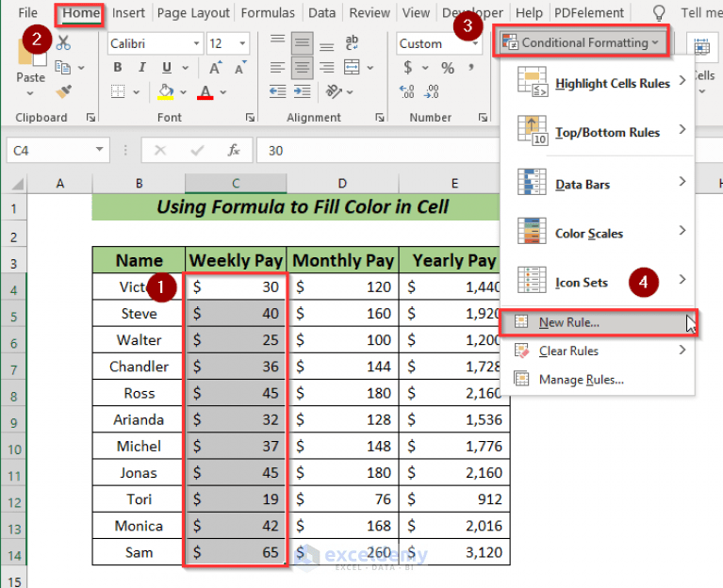This screenshot has height=588, width=723.
Task: Open the File tab
Action: pyautogui.click(x=27, y=12)
